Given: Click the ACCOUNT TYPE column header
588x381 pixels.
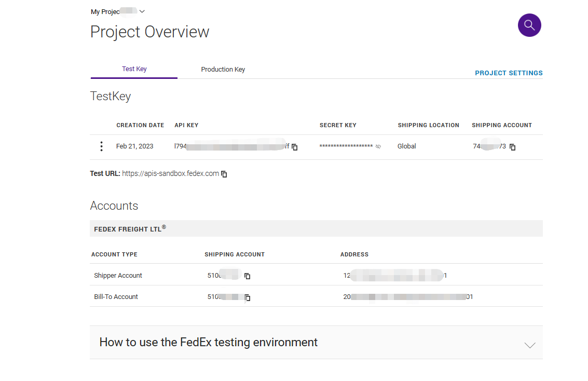Looking at the screenshot, I should pos(114,255).
